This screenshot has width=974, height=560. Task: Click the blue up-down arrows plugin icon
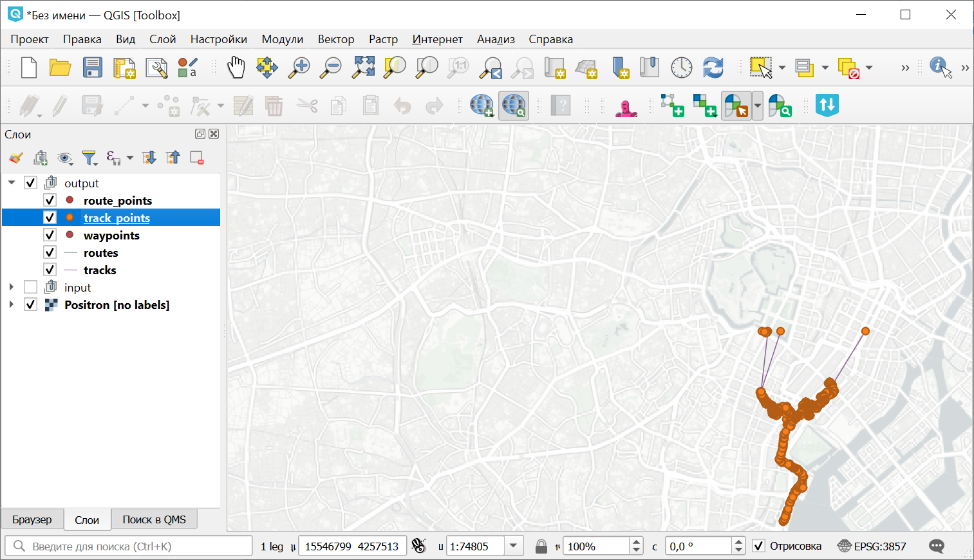[827, 106]
